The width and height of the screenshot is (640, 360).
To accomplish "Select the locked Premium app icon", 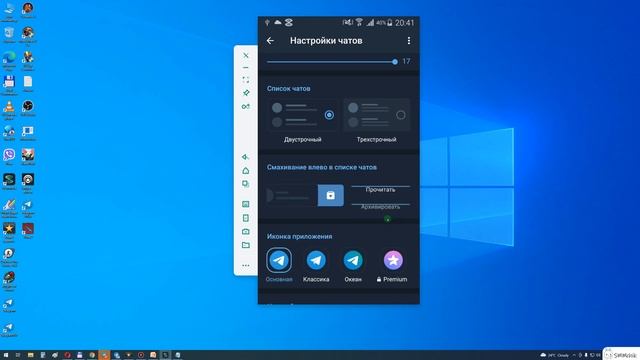I will pos(393,260).
